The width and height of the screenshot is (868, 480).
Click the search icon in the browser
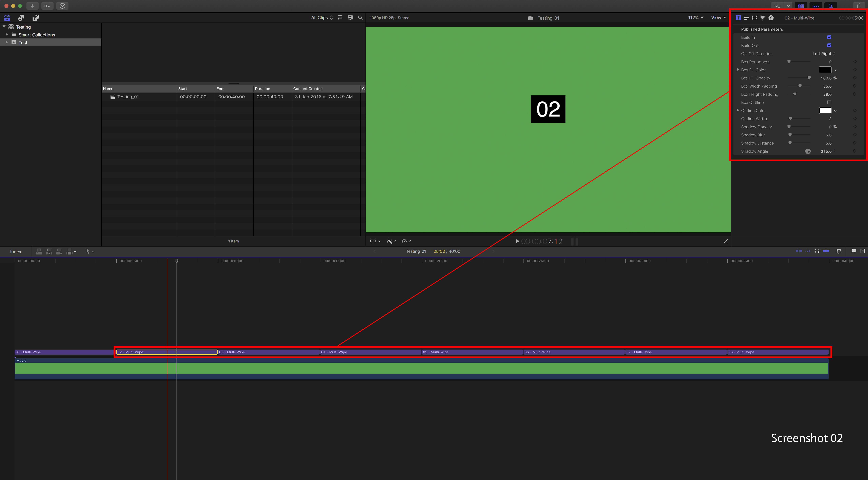tap(360, 17)
